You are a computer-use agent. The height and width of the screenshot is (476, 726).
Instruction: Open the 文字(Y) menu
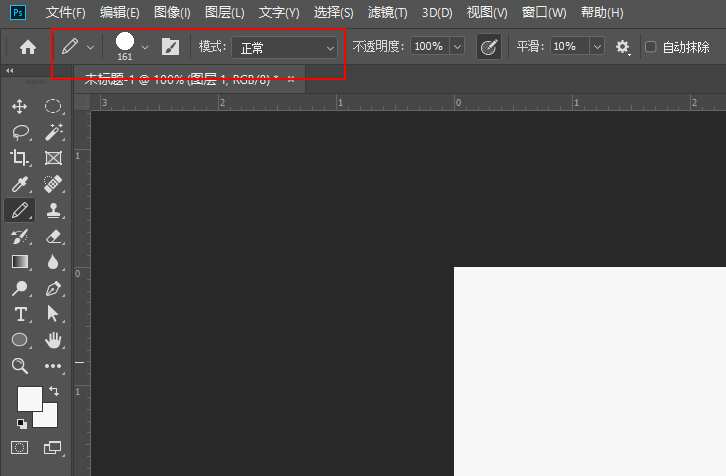(279, 13)
